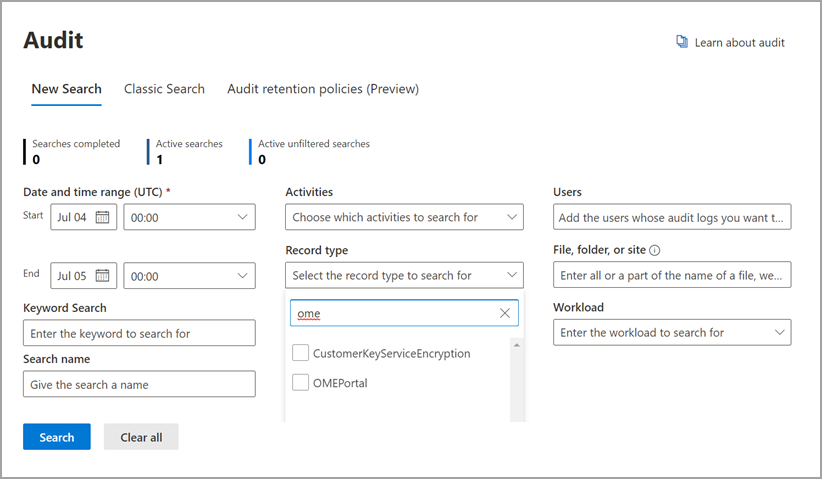Tick the OMEPortal record type checkbox
The width and height of the screenshot is (822, 479).
[x=301, y=382]
